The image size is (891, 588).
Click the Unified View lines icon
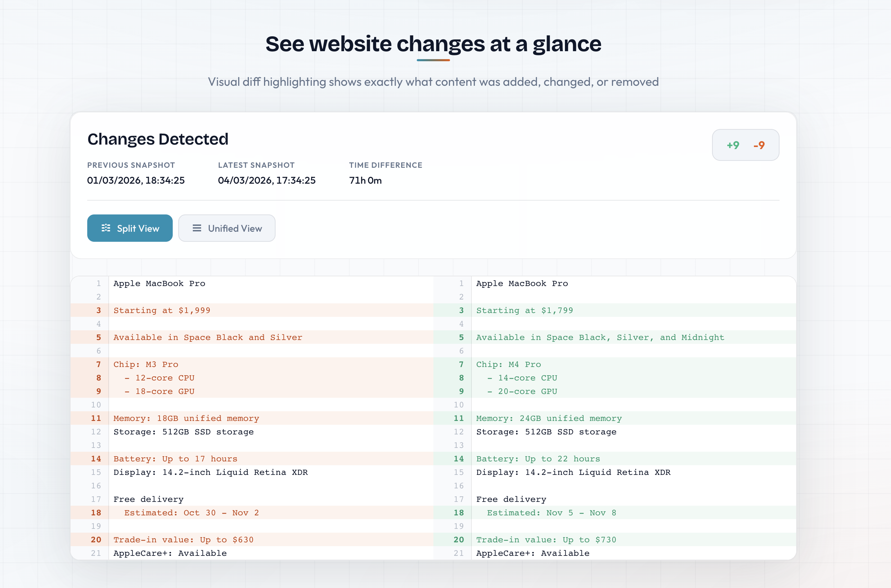point(197,228)
